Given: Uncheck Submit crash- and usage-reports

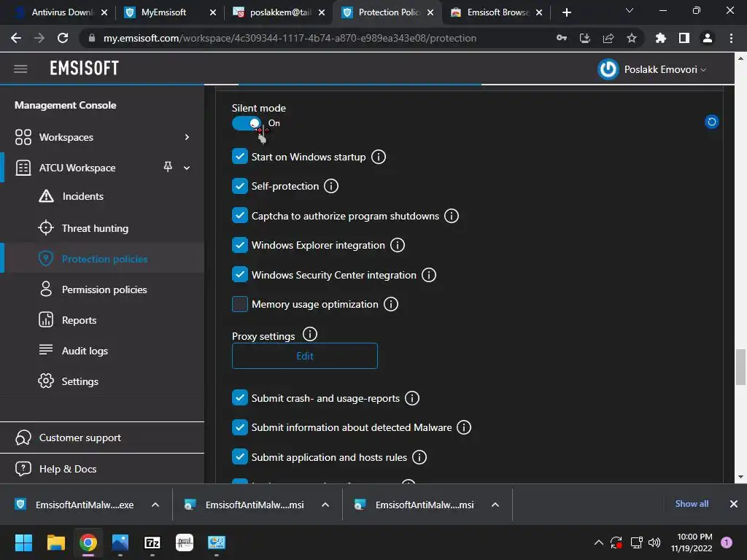Looking at the screenshot, I should [239, 397].
